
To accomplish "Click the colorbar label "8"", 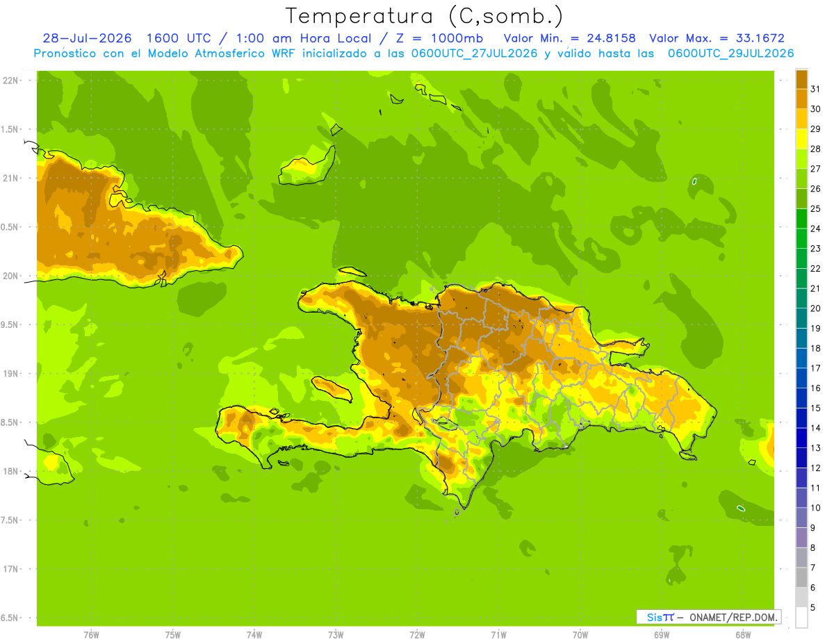I will [x=813, y=548].
